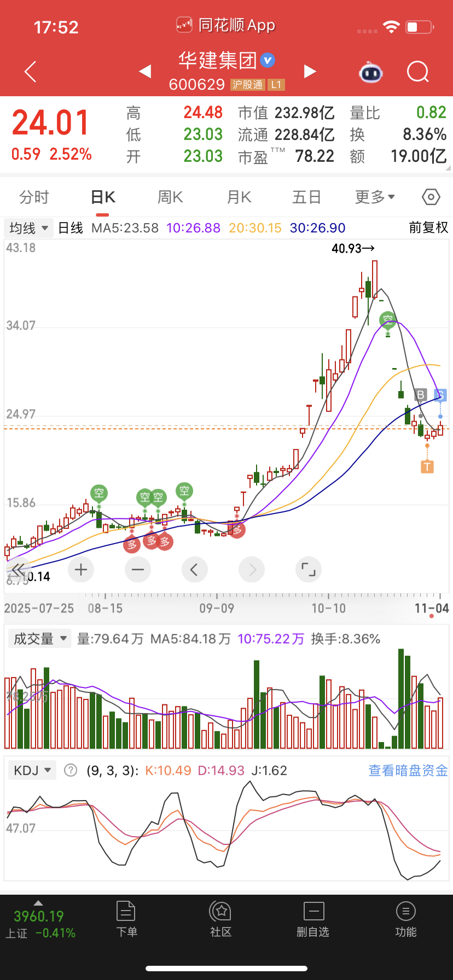
Task: Shift chart left with chevron button
Action: pyautogui.click(x=195, y=570)
